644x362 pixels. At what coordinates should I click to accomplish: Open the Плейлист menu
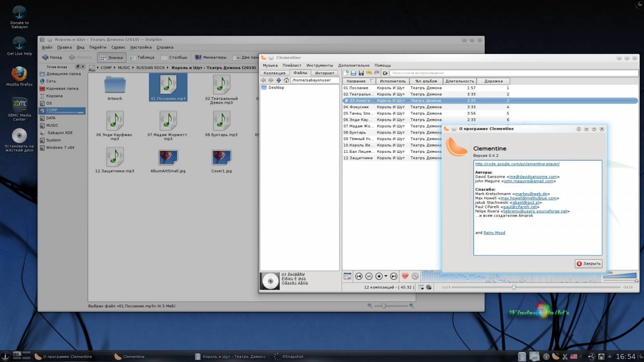click(x=292, y=65)
